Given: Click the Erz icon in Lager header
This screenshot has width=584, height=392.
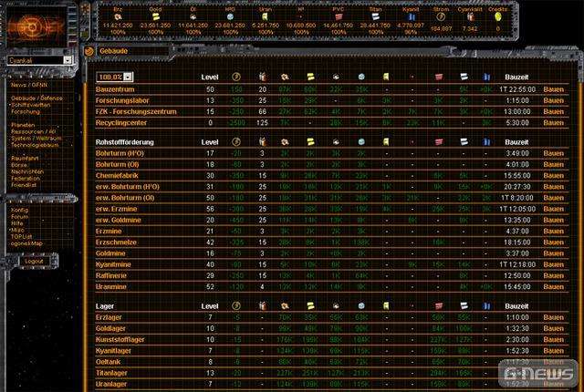Looking at the screenshot, I should click(285, 305).
